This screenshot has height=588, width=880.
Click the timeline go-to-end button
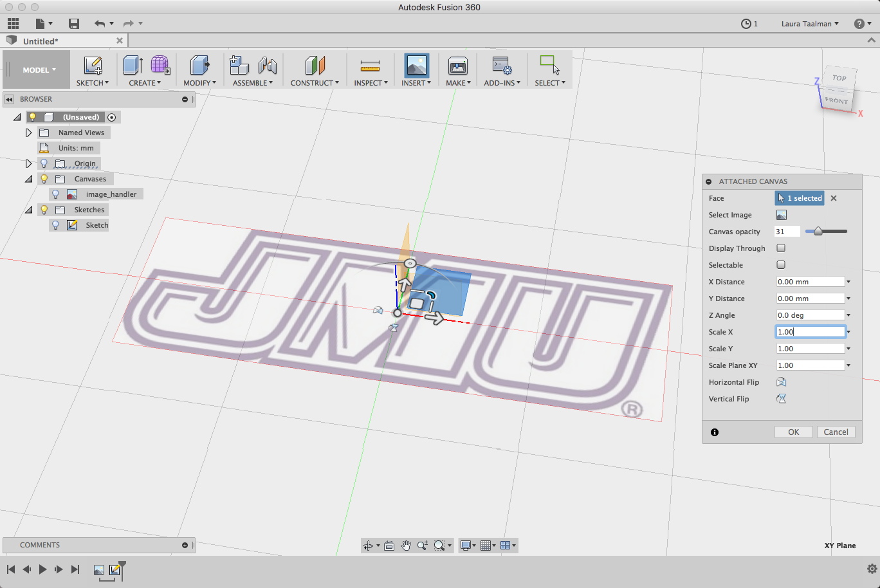click(75, 569)
